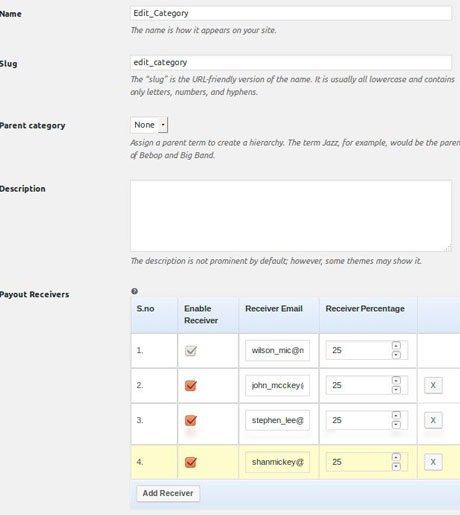Viewport: 460px width, 515px height.
Task: Uncheck Enable Receiver for john_mcckey row
Action: pyautogui.click(x=191, y=385)
